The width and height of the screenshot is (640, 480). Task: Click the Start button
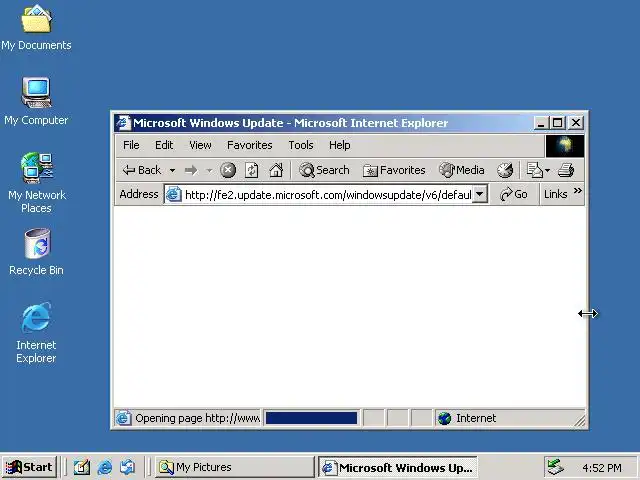click(x=29, y=467)
